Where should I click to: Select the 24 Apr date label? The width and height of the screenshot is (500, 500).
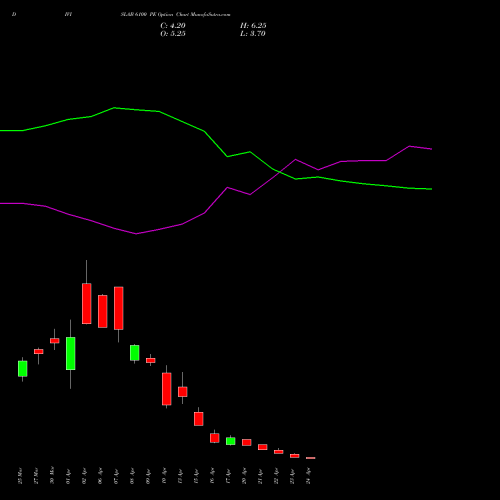point(308,476)
